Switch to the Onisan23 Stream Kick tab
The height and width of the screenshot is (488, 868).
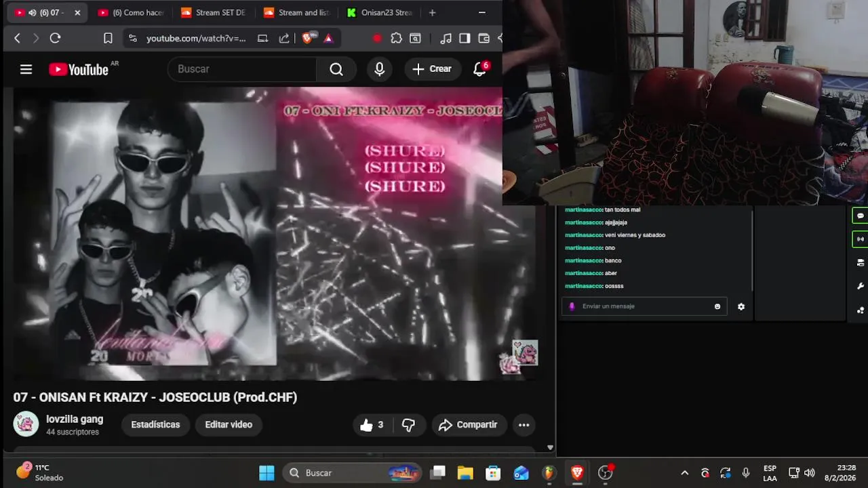coord(378,13)
